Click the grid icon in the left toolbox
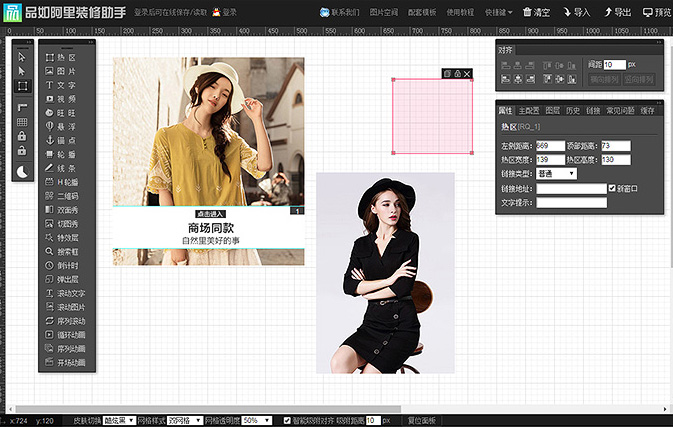Image resolution: width=673 pixels, height=427 pixels. point(22,122)
